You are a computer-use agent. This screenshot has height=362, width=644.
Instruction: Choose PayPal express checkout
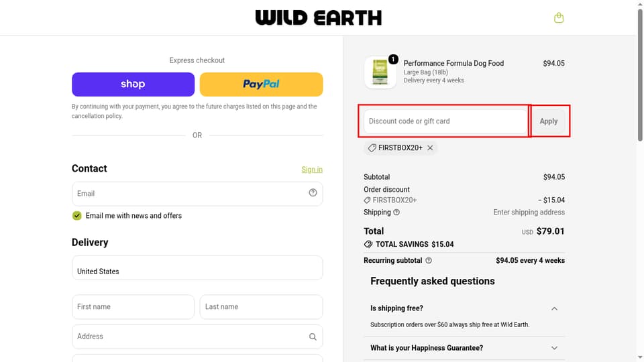pos(261,84)
